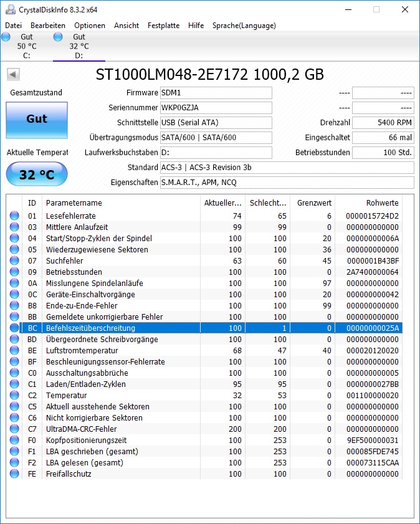Click the CrystalDiskInfo app icon in title bar
The width and height of the screenshot is (420, 524).
point(10,10)
